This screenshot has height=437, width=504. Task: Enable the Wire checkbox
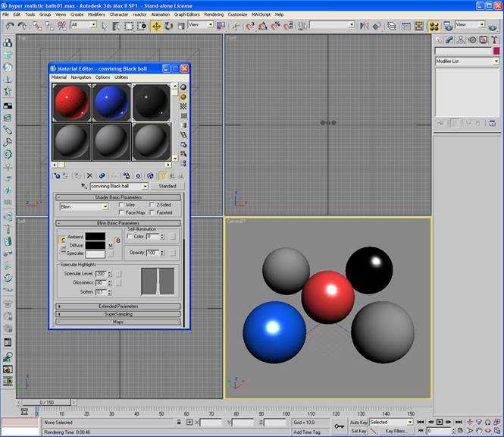[121, 205]
